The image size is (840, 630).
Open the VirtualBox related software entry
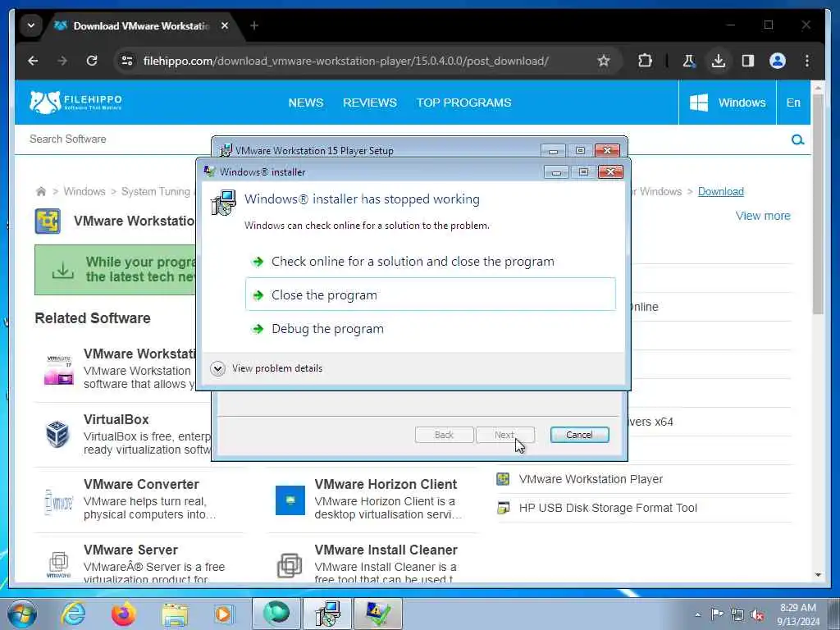pyautogui.click(x=116, y=419)
